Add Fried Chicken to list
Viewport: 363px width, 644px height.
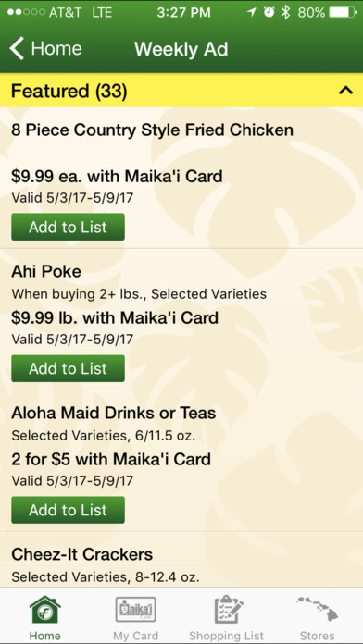click(68, 227)
